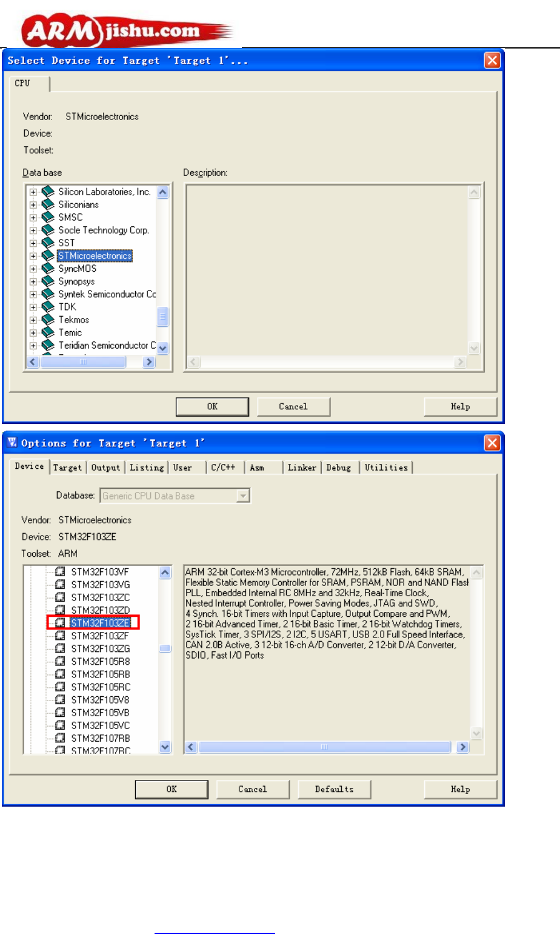Click the STM32F103VG chip icon
This screenshot has height=934, width=560.
(60, 584)
